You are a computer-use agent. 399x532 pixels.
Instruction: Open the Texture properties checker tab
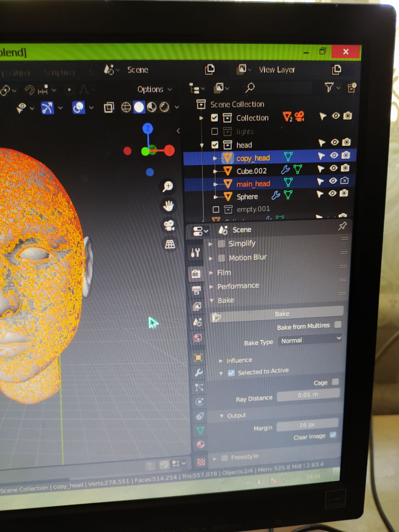[x=201, y=462]
